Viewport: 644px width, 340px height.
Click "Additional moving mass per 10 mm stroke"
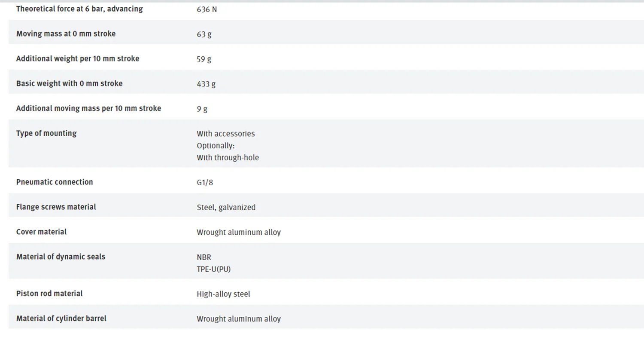pos(88,109)
